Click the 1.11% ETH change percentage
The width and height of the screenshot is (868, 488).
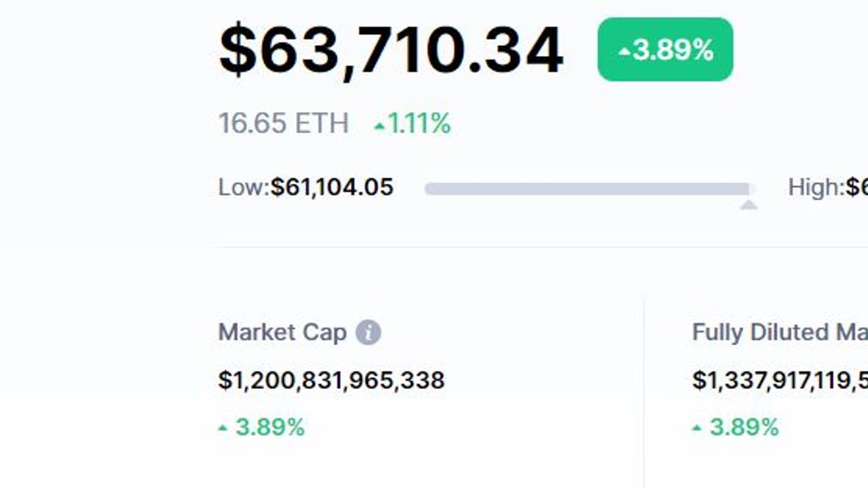click(419, 123)
